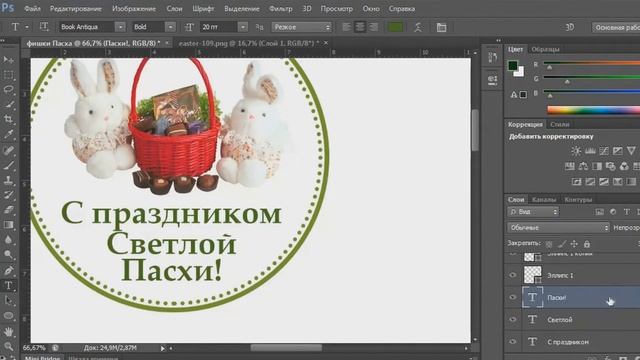Hide the Светлой text layer
640x360 pixels.
click(513, 320)
